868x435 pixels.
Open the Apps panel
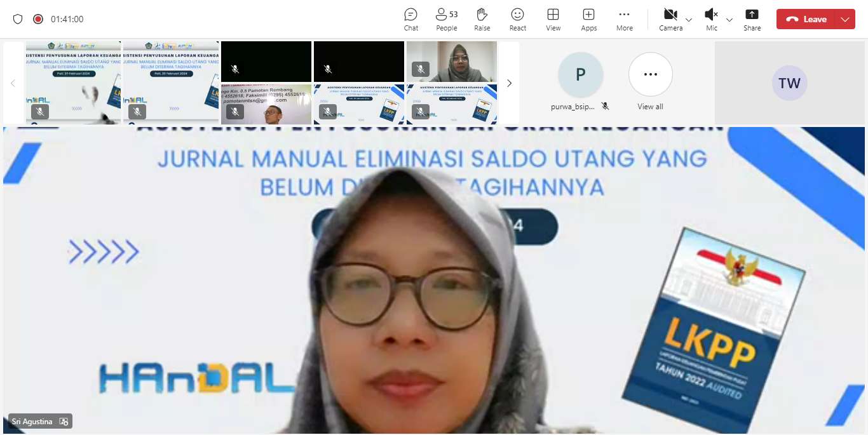click(588, 19)
